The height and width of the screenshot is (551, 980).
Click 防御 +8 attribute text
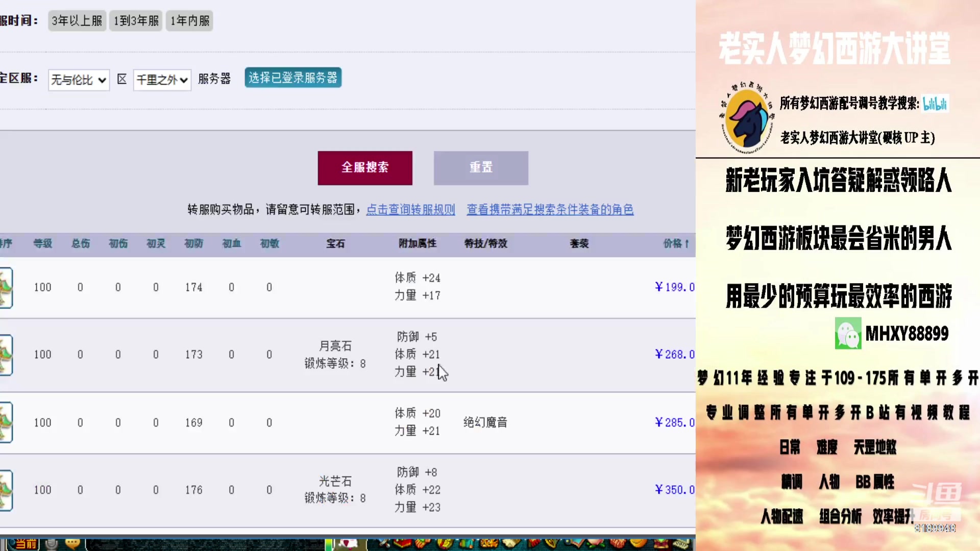(x=417, y=472)
